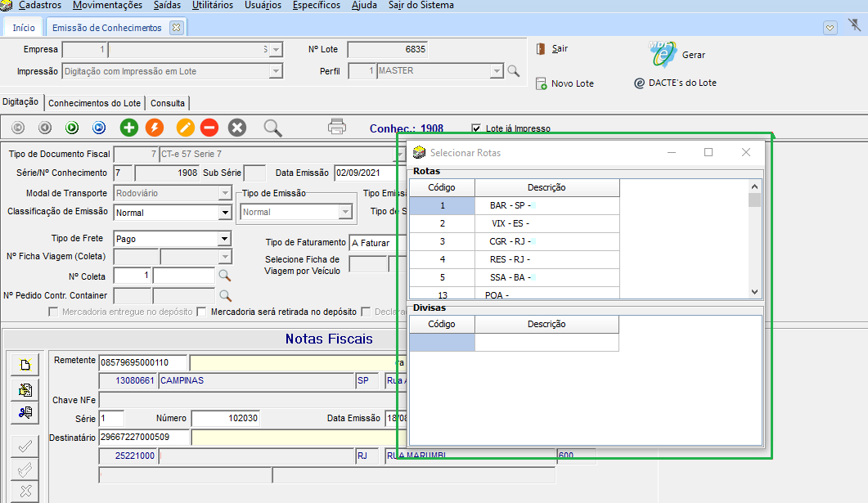Select route VIX - ES row
The image size is (868, 503).
509,223
